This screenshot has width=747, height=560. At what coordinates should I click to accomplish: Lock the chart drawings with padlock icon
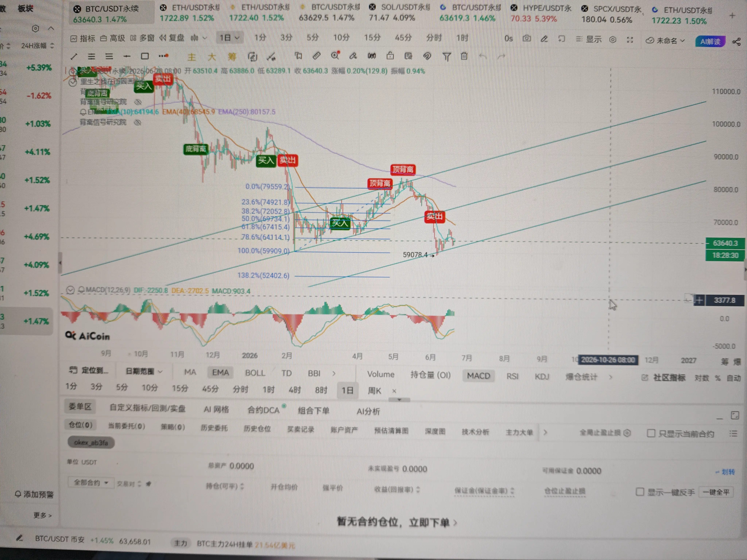[x=390, y=56]
